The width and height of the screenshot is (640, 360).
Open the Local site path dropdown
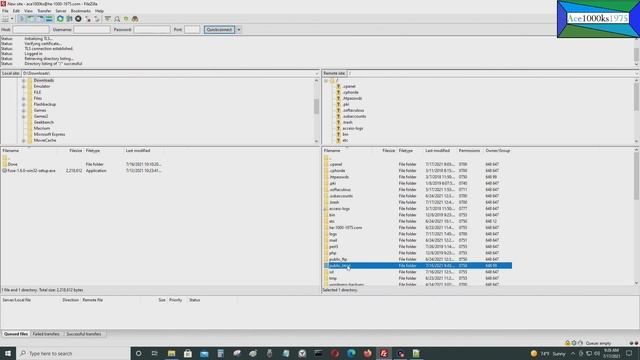click(316, 73)
